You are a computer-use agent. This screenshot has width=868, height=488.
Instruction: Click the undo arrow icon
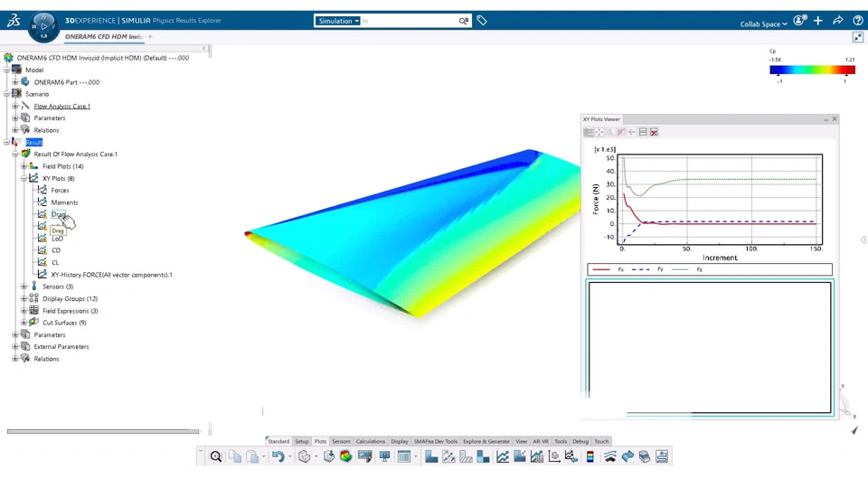pyautogui.click(x=278, y=456)
